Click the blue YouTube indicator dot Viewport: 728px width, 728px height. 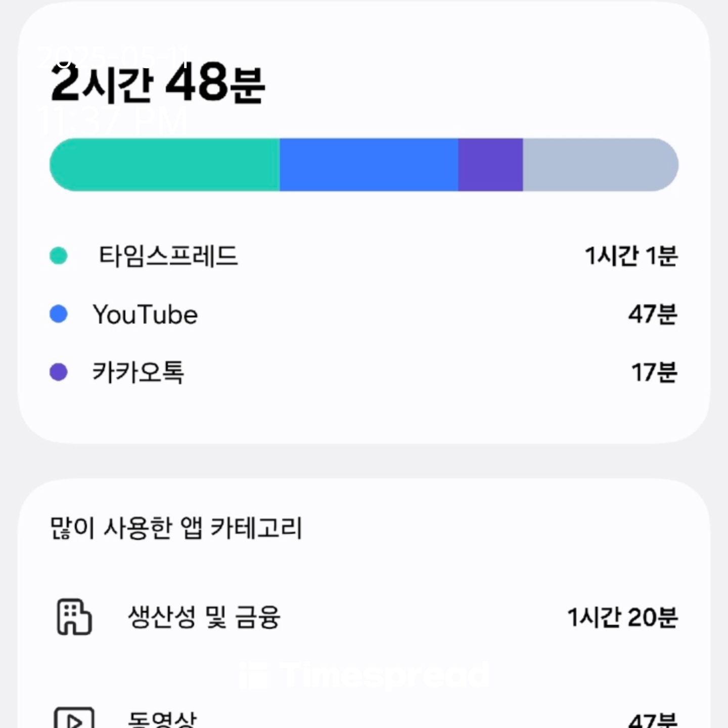tap(57, 314)
